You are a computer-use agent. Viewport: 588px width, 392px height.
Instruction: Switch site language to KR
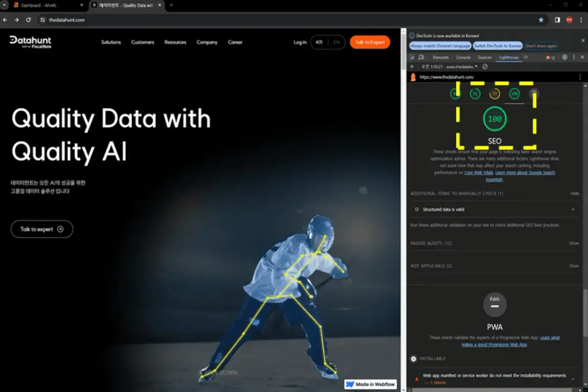click(319, 42)
